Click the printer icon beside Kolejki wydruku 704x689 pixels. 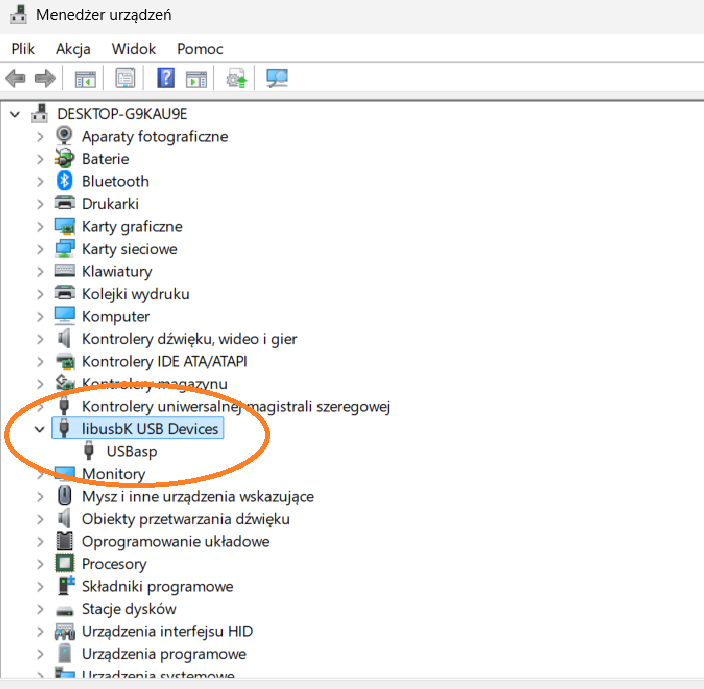click(x=64, y=293)
